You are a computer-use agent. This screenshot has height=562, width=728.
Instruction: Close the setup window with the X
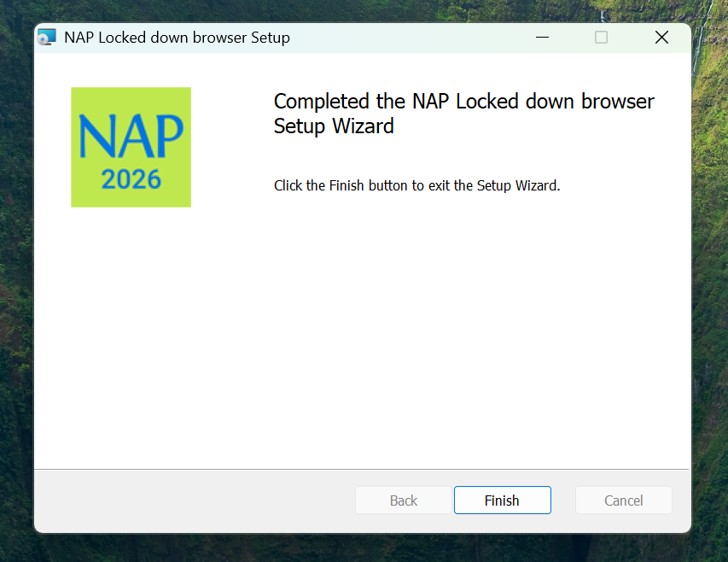tap(661, 38)
